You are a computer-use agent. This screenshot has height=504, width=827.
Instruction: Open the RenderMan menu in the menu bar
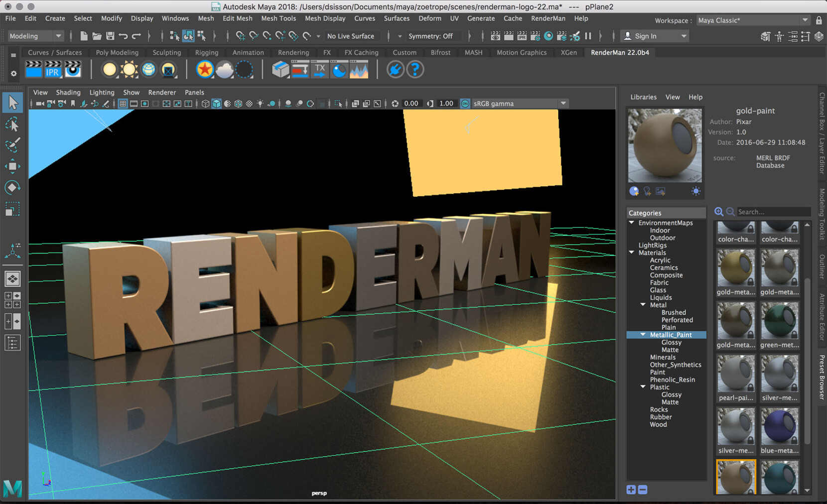click(548, 18)
